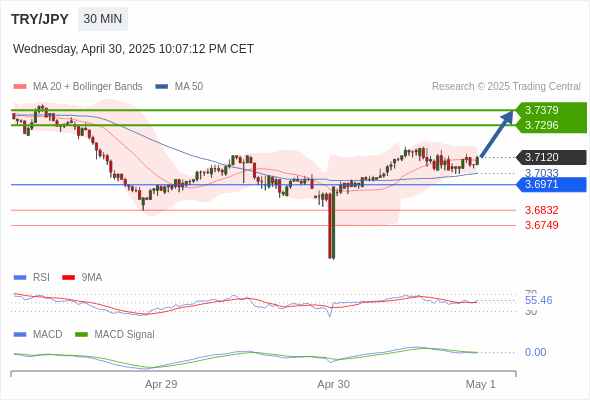This screenshot has height=400, width=590.
Task: Click the MA 50 legend swatch
Action: (162, 87)
